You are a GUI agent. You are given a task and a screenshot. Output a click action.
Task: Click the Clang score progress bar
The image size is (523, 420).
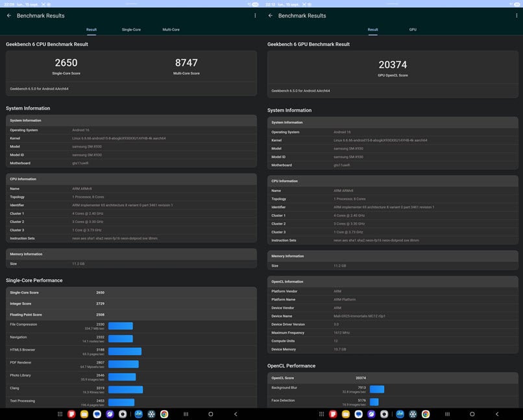pos(125,390)
